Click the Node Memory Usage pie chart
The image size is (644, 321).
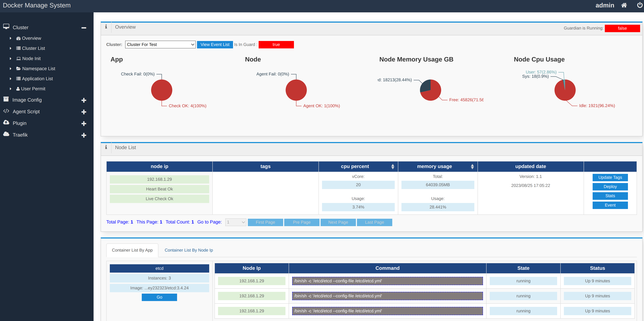pos(431,90)
